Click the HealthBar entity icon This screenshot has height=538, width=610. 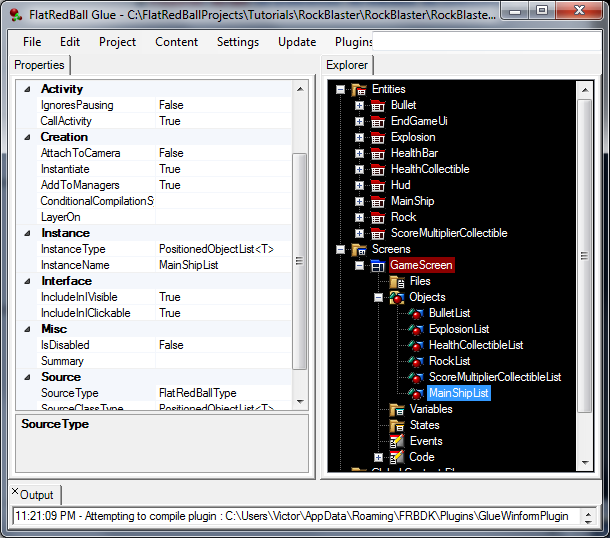[x=378, y=153]
